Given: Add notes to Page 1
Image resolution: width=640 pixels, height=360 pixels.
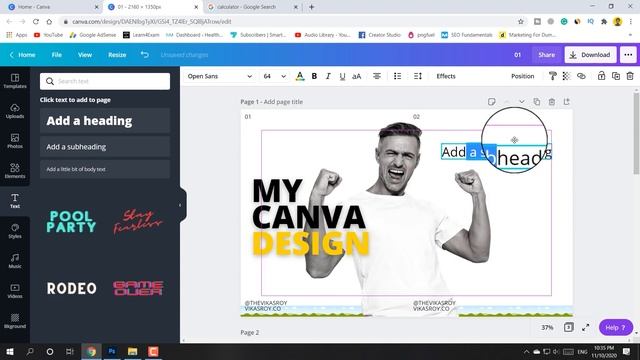Looking at the screenshot, I should click(x=491, y=102).
